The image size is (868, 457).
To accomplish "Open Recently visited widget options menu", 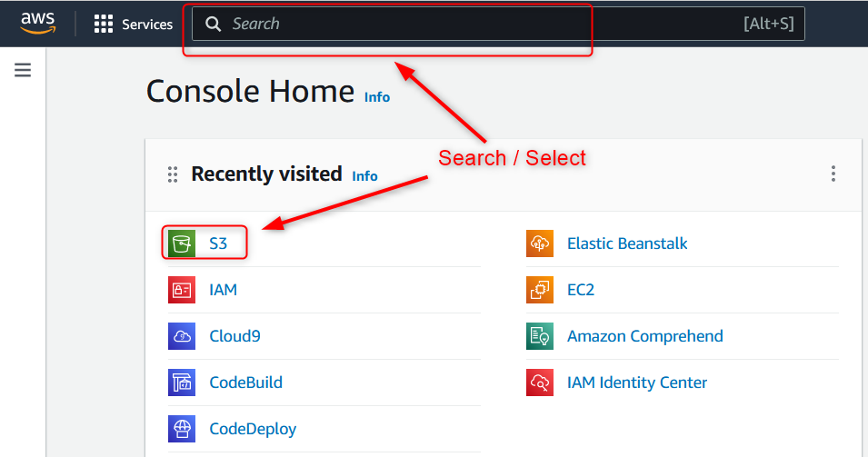I will tap(833, 174).
